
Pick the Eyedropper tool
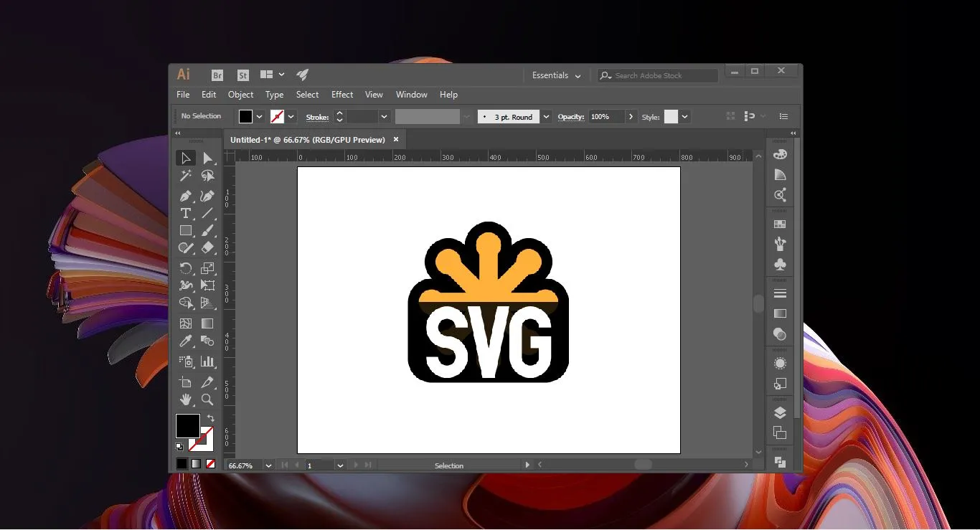186,341
